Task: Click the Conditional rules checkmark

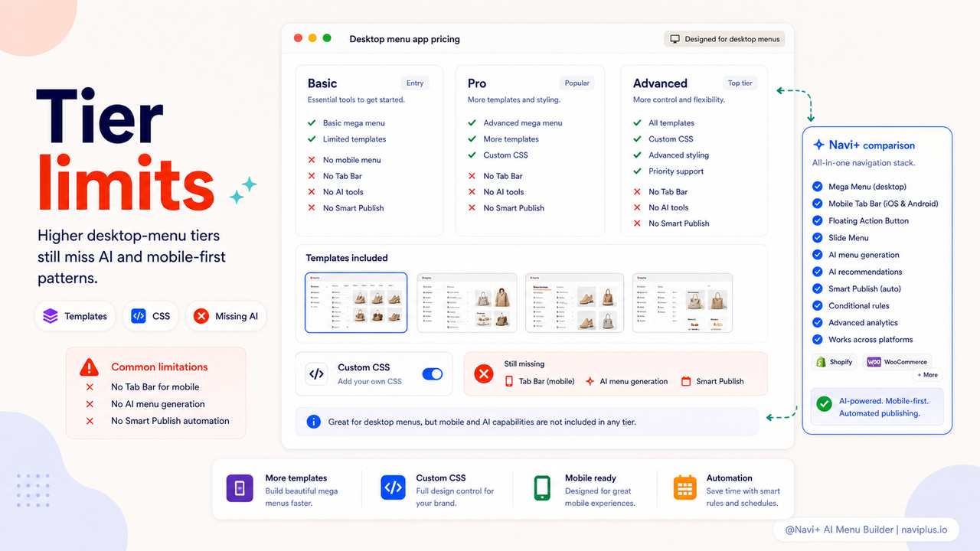Action: (818, 305)
